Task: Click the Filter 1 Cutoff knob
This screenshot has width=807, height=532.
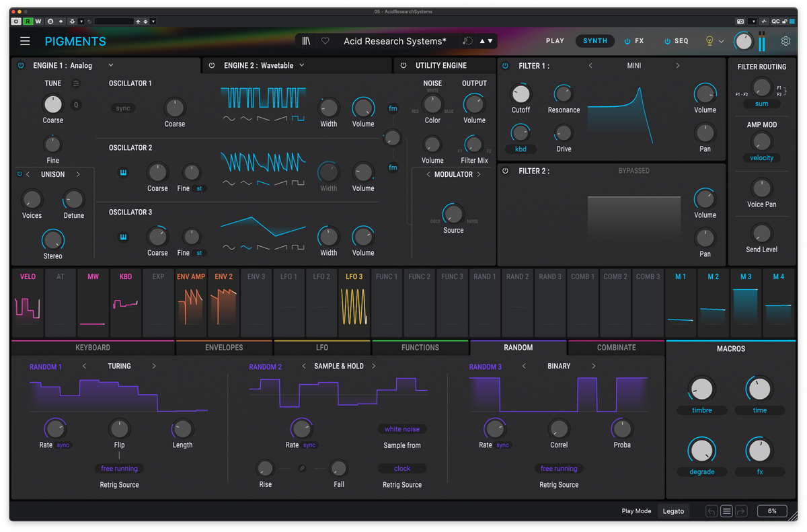Action: (521, 93)
